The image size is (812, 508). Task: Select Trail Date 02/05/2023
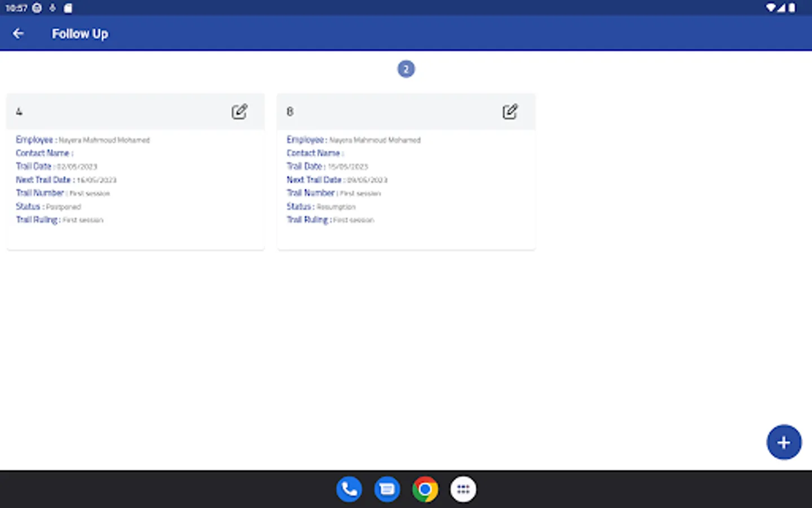click(x=56, y=167)
